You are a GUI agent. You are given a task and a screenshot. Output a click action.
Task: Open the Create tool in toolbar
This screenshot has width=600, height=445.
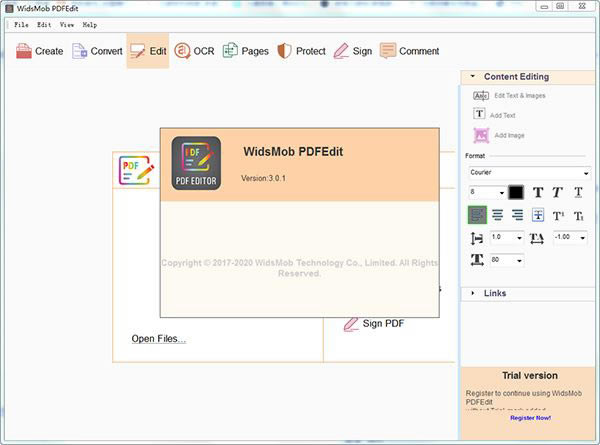point(39,51)
